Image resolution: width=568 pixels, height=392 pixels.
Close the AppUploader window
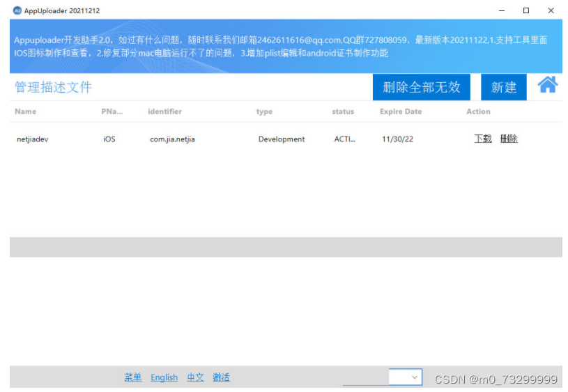click(x=551, y=10)
